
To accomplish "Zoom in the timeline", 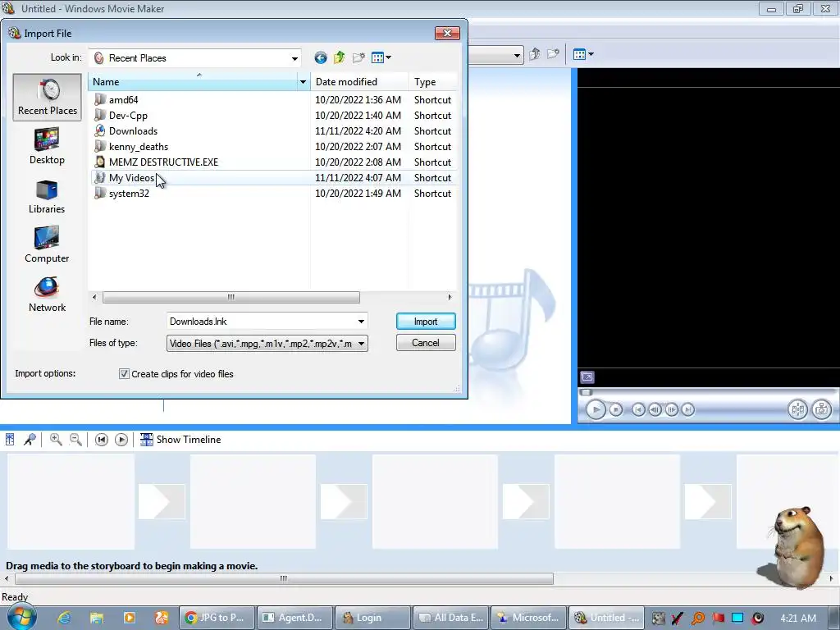I will 56,440.
